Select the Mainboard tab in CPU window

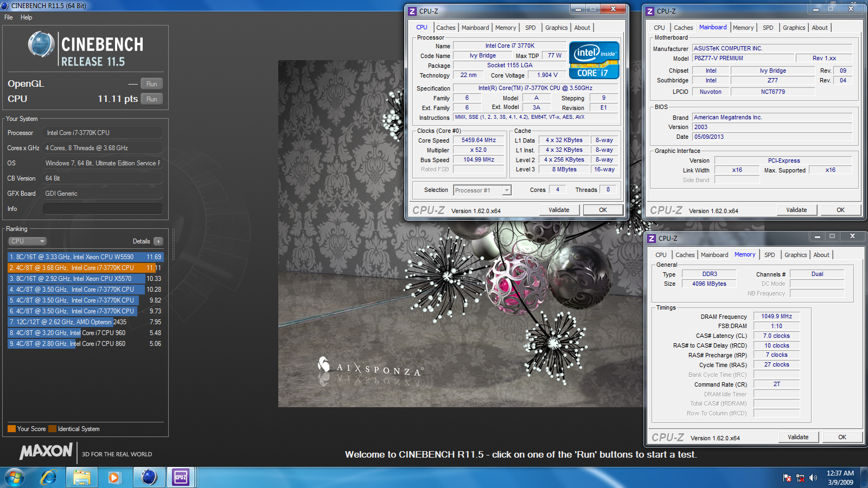(475, 28)
